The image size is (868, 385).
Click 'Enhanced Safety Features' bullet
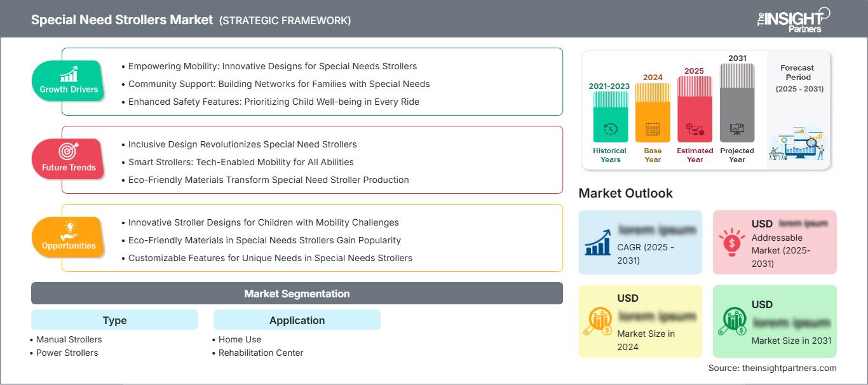pyautogui.click(x=270, y=102)
